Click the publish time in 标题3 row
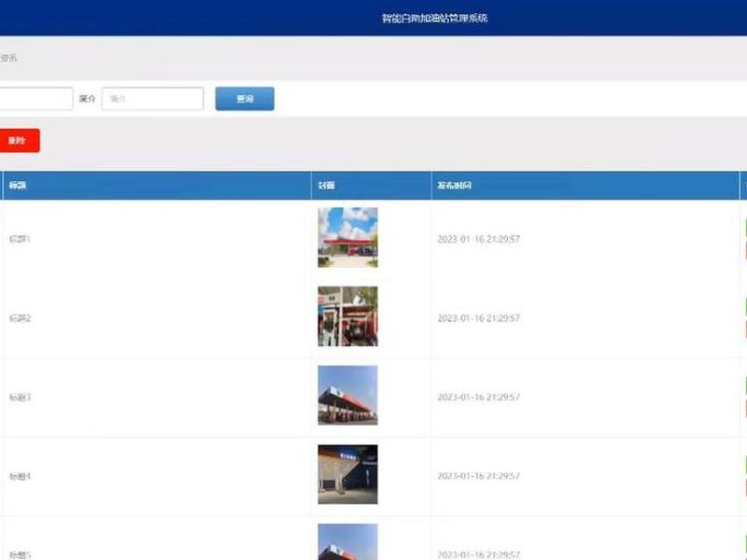This screenshot has width=747, height=560. coord(478,397)
